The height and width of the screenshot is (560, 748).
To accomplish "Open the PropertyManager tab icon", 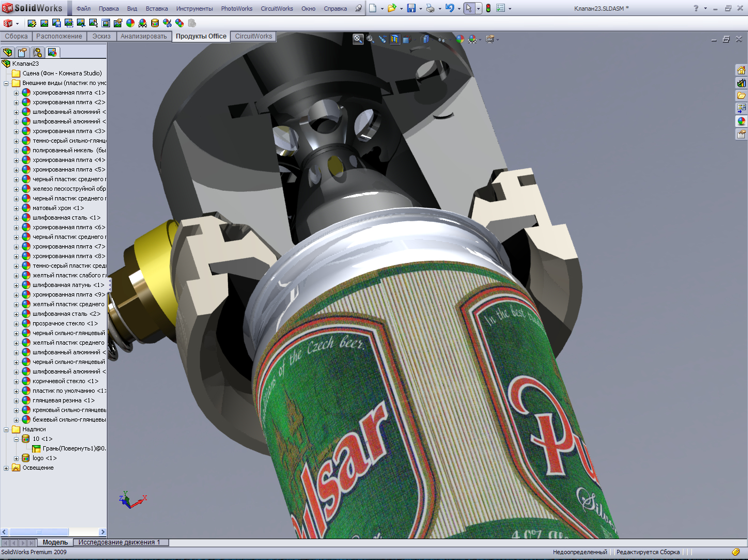I will [22, 52].
